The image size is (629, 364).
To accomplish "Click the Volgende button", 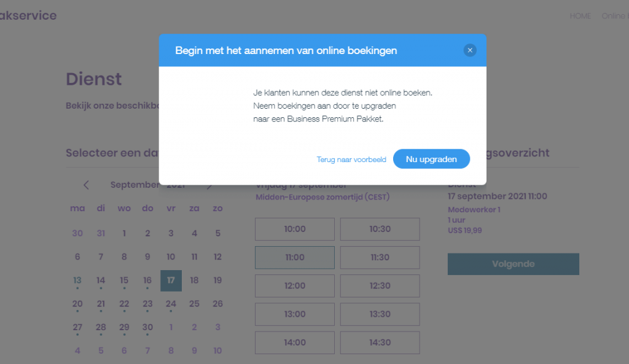I will (513, 264).
